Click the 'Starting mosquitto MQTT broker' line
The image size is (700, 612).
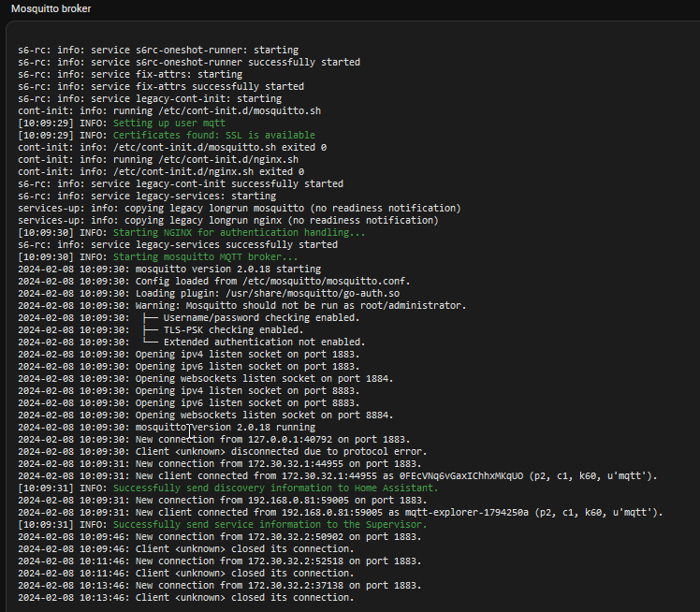157,256
